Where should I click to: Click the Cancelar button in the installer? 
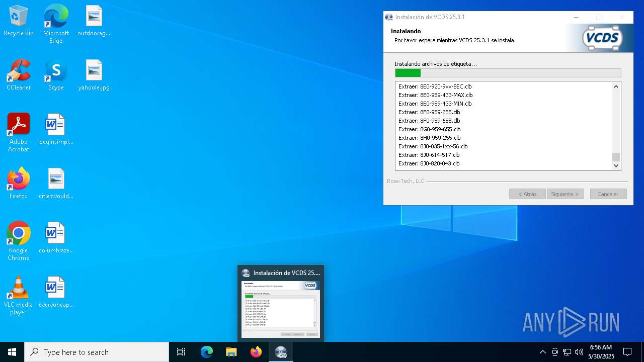pyautogui.click(x=608, y=194)
